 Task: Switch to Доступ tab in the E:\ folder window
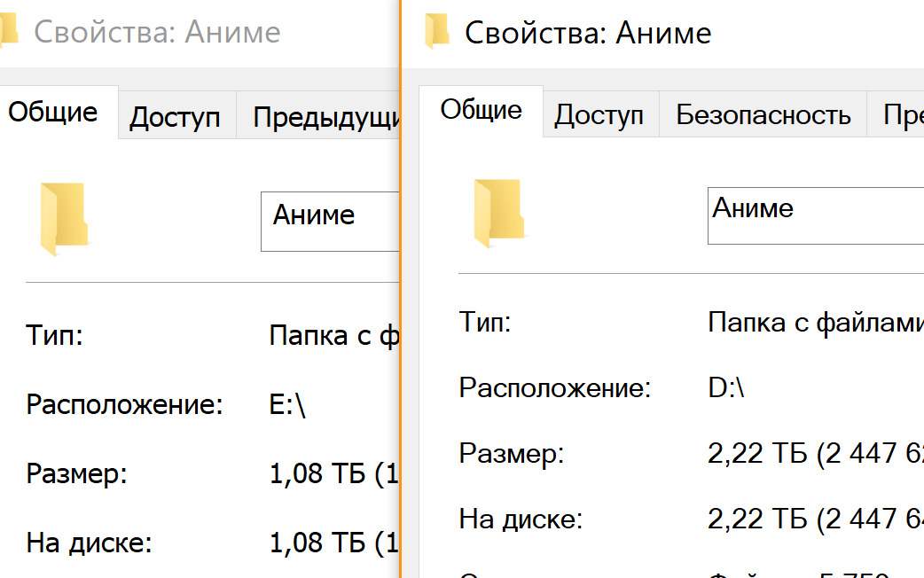(175, 117)
